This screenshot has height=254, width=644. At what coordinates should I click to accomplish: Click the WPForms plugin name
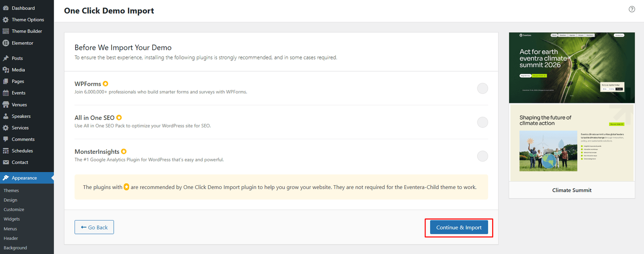click(x=88, y=84)
